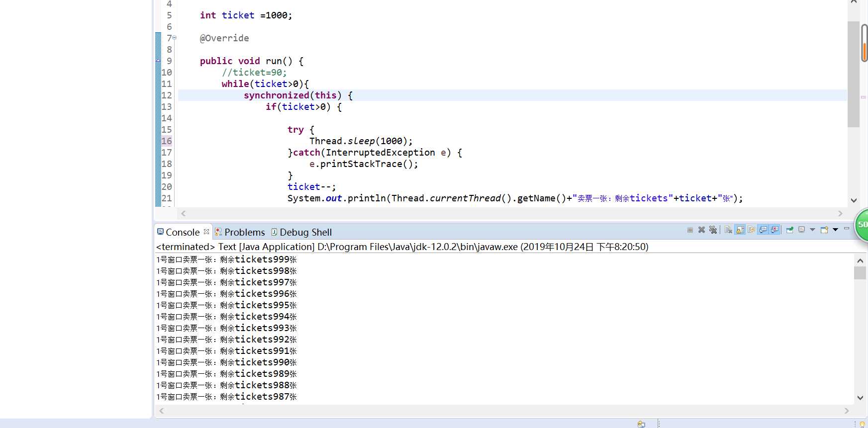Place cursor on 'int ticket =1000;' line
868x428 pixels.
click(x=246, y=15)
